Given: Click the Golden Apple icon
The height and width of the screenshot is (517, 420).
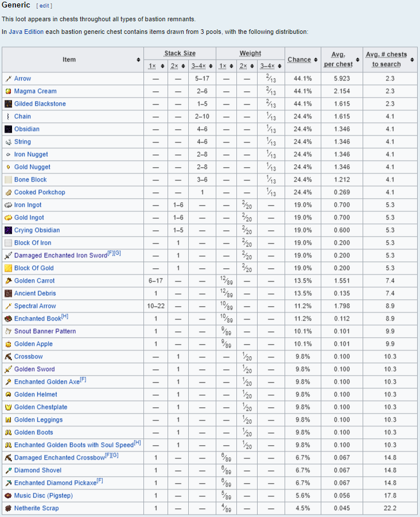Looking at the screenshot, I should (9, 344).
